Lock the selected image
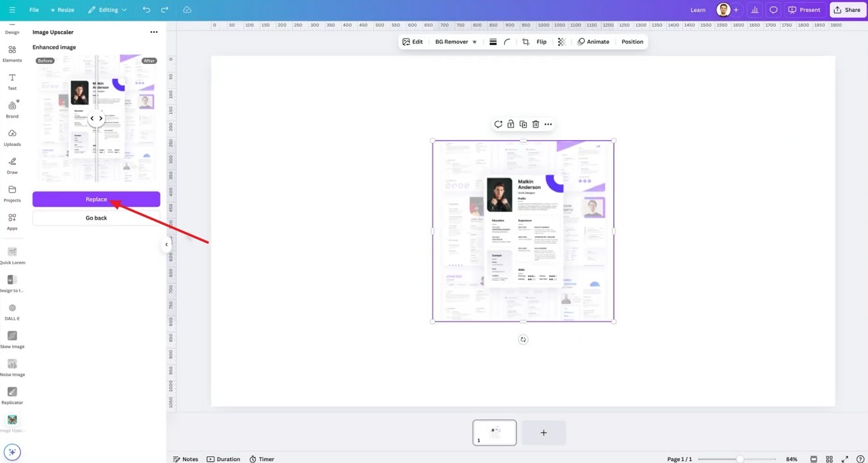This screenshot has height=463, width=868. click(511, 124)
